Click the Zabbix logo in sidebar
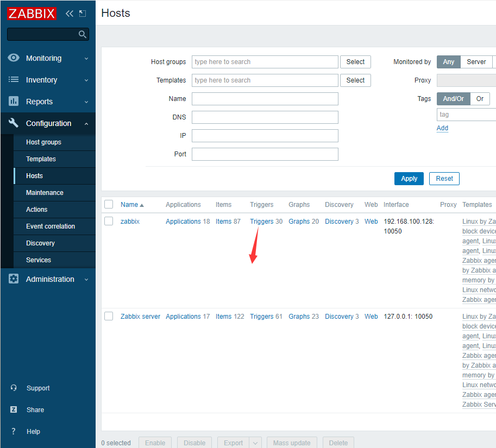Screen dimensions: 496x448 (32, 14)
